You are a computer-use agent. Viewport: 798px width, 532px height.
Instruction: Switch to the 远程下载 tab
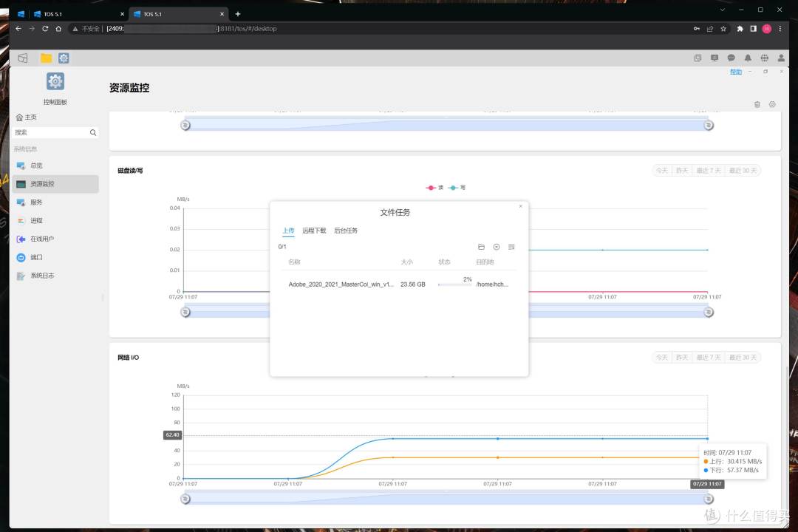click(314, 231)
